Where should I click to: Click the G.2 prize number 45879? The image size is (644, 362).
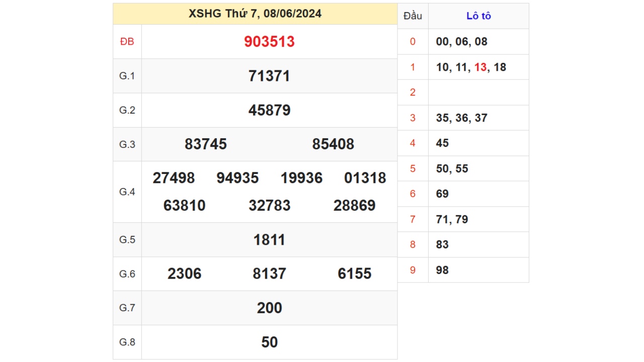269,110
